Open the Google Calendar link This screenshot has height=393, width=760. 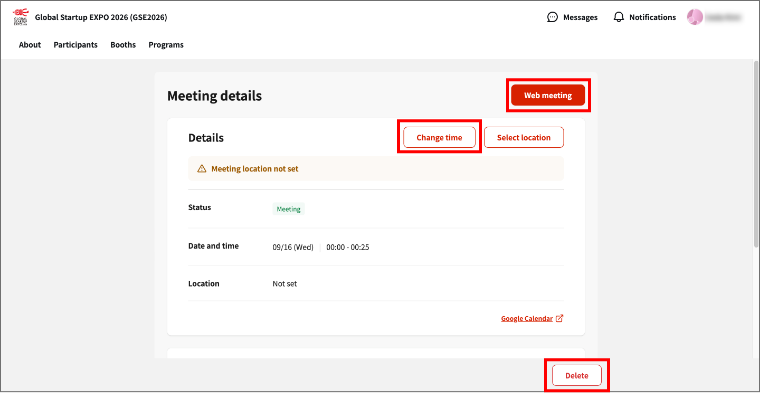(x=527, y=318)
